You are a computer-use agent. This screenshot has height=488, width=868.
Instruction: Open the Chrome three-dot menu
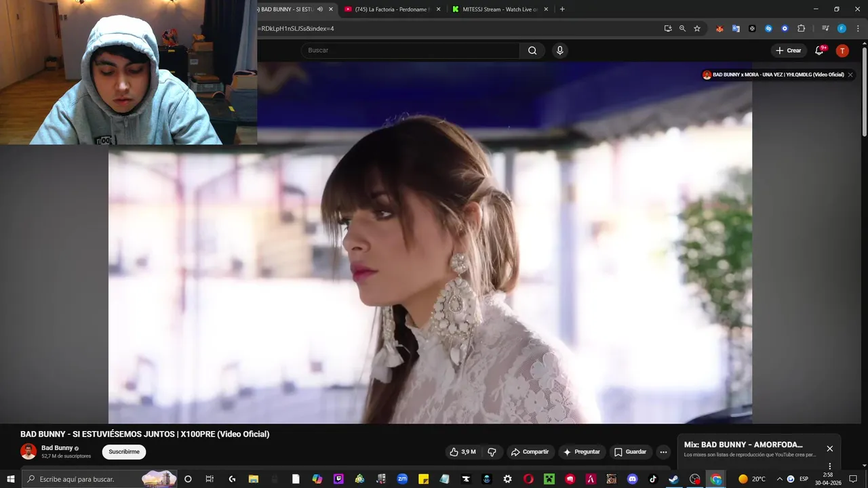point(858,28)
